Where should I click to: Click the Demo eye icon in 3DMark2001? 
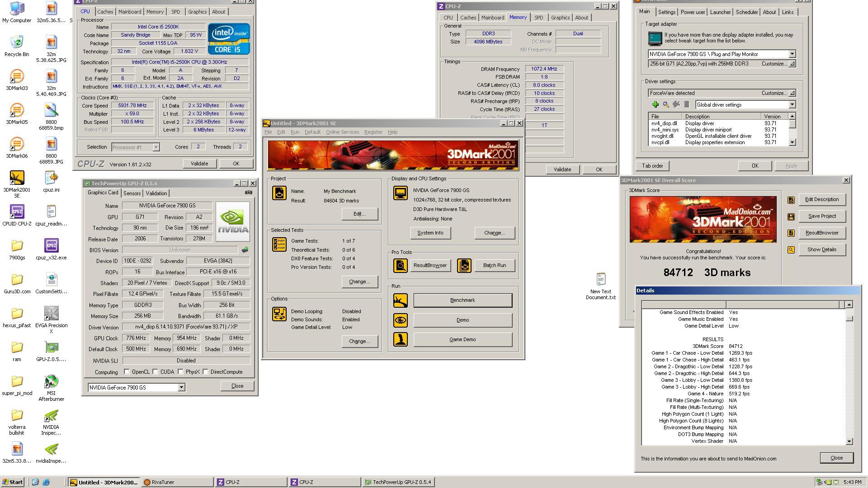401,320
